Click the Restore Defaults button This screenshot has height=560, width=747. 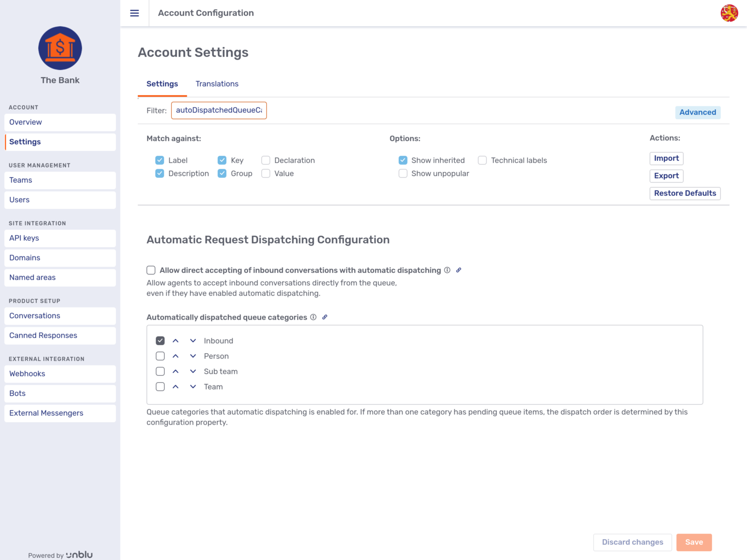pos(685,193)
